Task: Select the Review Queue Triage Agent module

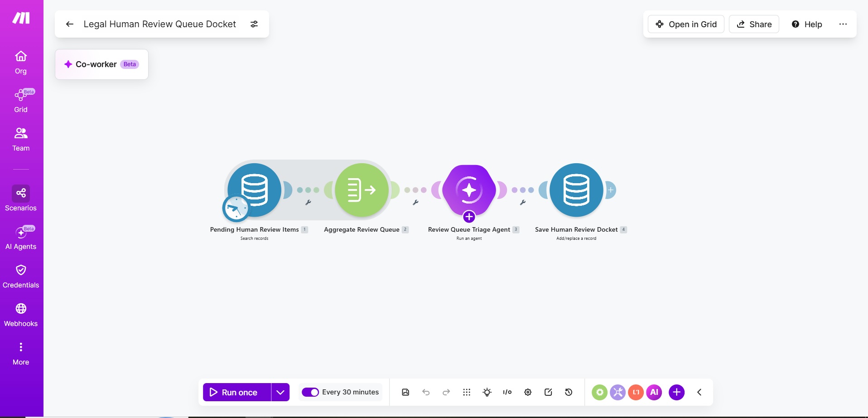Action: click(x=469, y=190)
